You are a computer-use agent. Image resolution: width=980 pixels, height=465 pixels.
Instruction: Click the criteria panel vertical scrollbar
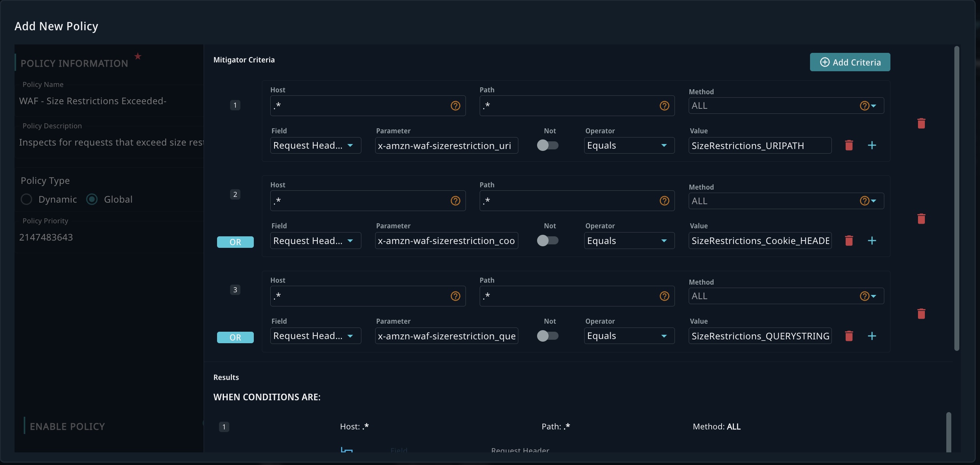[x=956, y=199]
